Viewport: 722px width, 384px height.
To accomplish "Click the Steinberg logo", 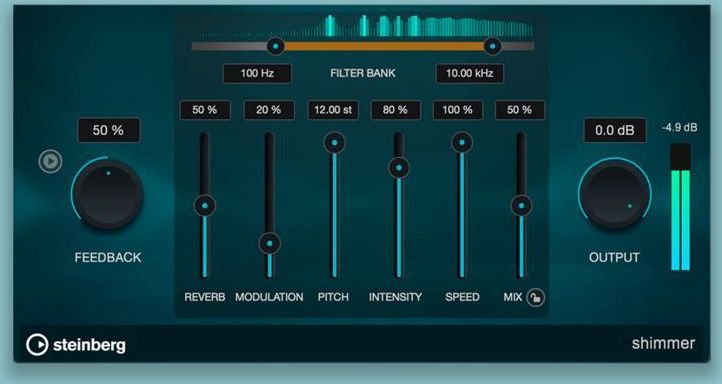I will click(x=76, y=345).
